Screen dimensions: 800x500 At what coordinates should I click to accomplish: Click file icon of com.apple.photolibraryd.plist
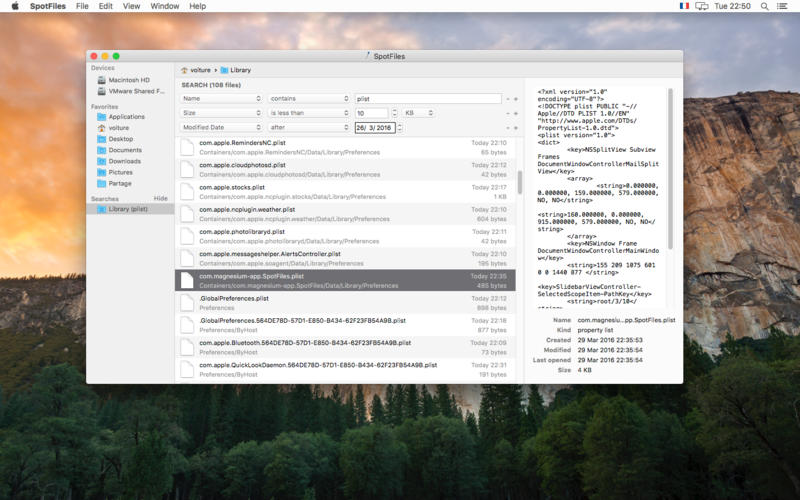pos(187,236)
